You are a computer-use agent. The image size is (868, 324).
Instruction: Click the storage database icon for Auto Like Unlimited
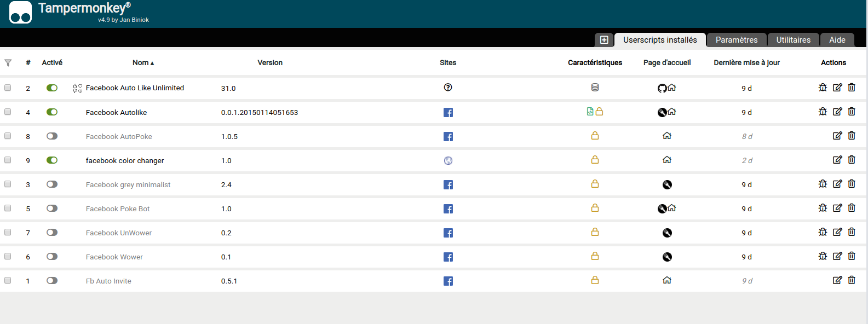595,88
